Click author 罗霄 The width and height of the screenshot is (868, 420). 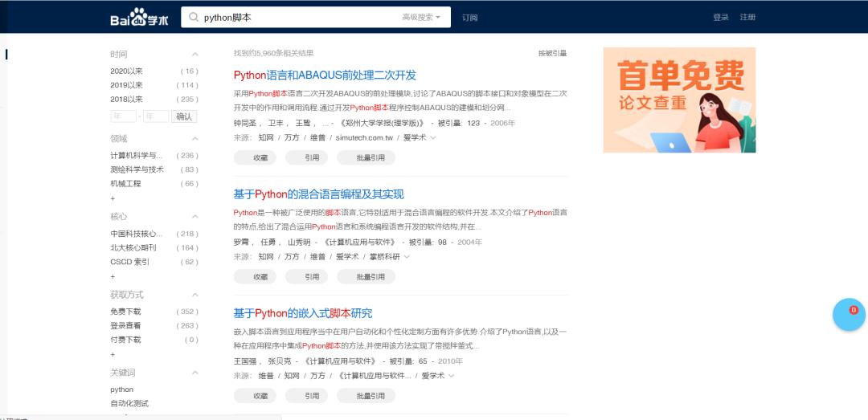click(241, 242)
